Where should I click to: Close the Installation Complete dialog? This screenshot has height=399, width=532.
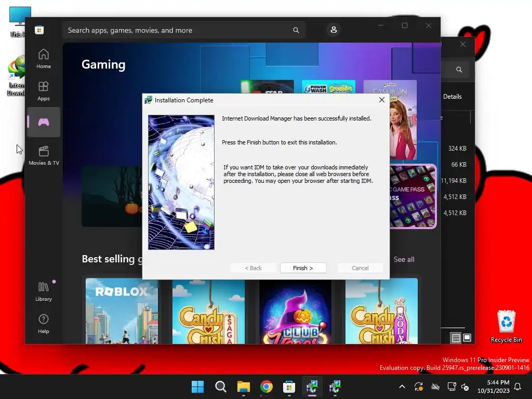[382, 100]
